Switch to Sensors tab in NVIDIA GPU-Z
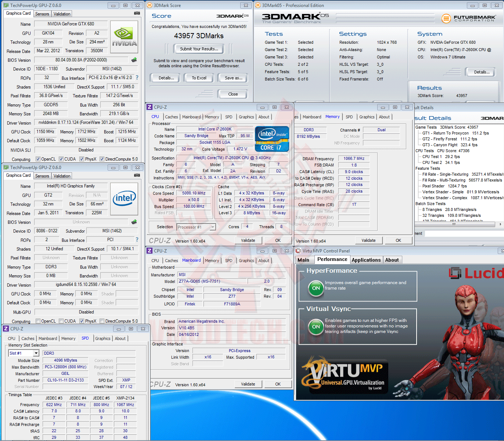The width and height of the screenshot is (504, 441). [42, 14]
